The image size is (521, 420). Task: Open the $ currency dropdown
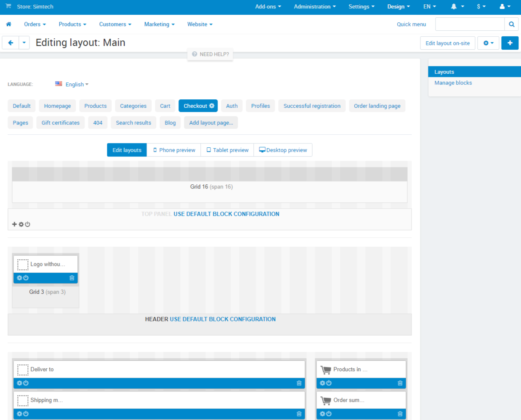481,6
